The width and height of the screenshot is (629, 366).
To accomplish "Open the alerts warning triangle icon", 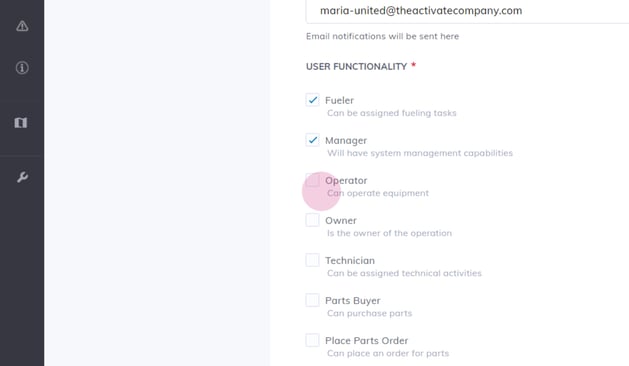I will tap(22, 26).
